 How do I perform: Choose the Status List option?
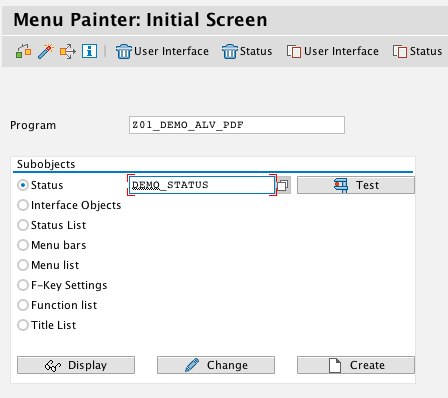pos(23,225)
